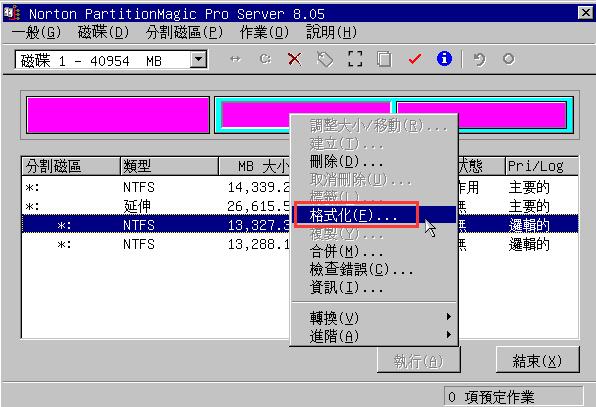The width and height of the screenshot is (596, 407).
Task: Click the red X delete partition icon
Action: (x=294, y=59)
